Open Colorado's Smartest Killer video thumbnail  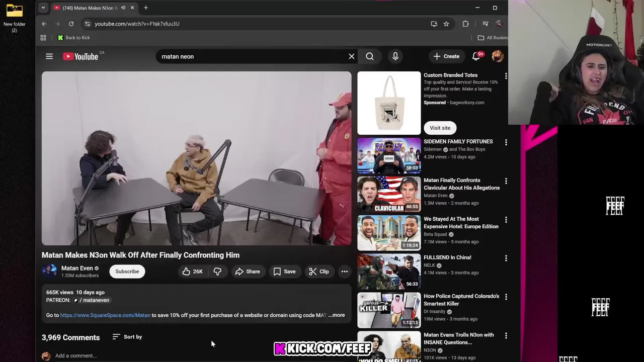[389, 310]
